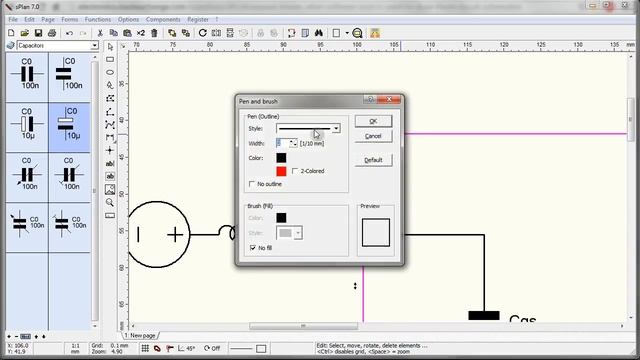Click the library book icon beside Capacitors
The height and width of the screenshot is (360, 640).
click(11, 46)
